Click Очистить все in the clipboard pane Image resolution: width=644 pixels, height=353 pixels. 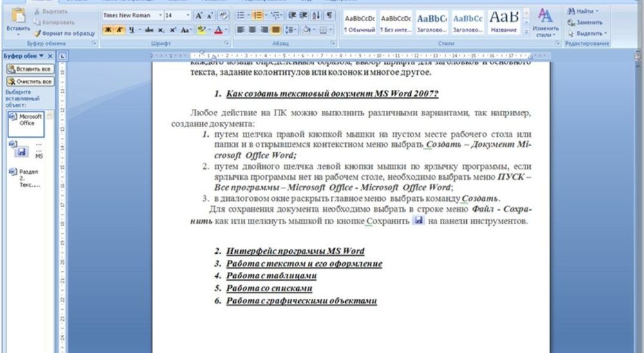(x=30, y=81)
